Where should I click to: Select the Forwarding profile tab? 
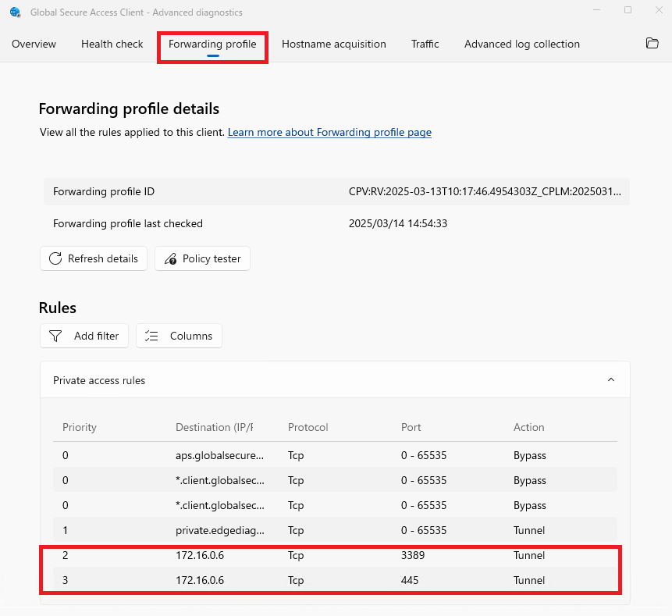[212, 44]
